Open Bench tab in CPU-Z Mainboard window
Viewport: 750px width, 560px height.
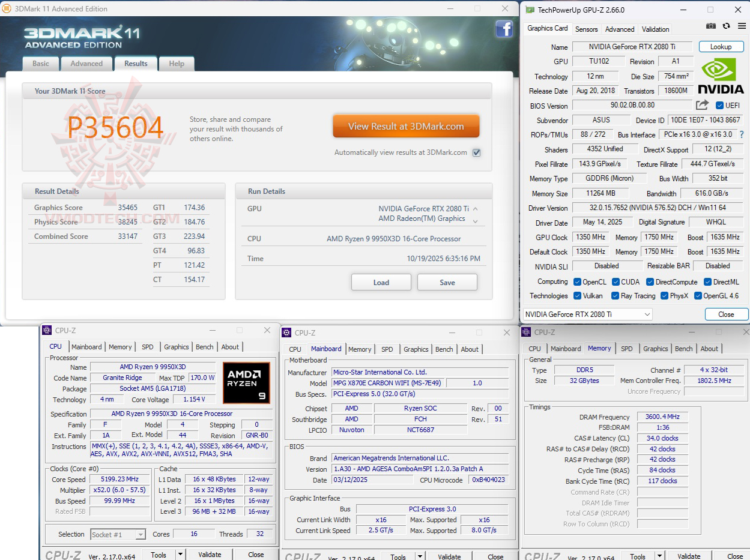click(444, 349)
